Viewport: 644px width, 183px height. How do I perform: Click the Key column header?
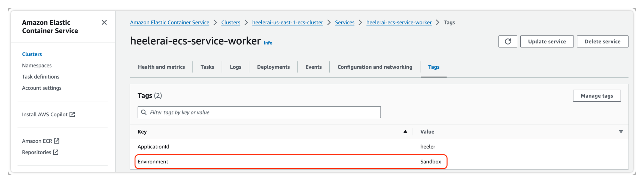click(x=142, y=132)
